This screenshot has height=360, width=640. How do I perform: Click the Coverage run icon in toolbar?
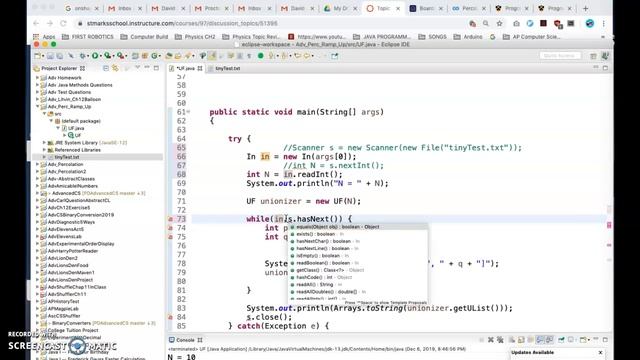coord(107,56)
